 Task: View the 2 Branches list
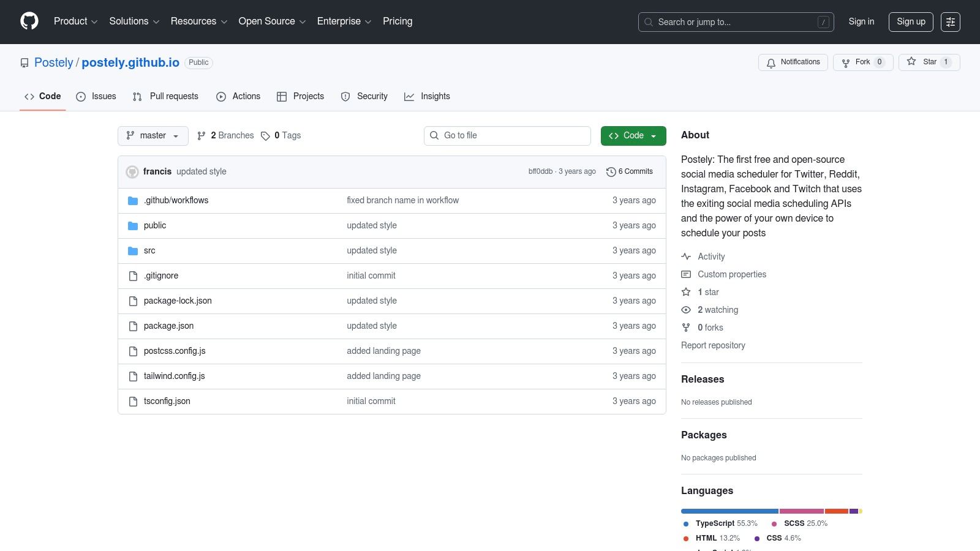225,135
